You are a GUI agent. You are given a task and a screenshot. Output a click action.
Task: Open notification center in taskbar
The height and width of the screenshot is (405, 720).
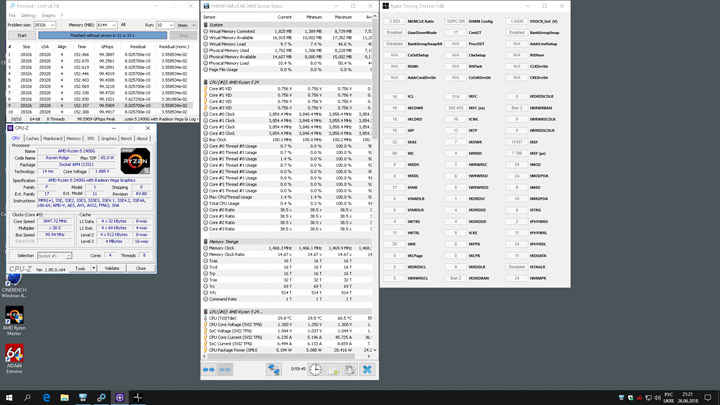tap(708, 398)
